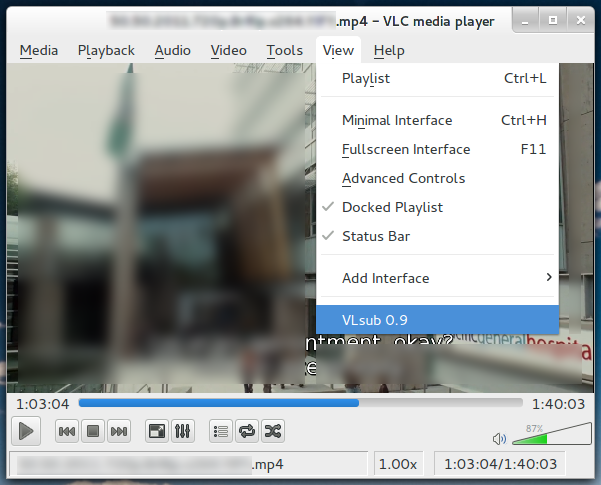Toggle the loop repeat button

pos(247,431)
